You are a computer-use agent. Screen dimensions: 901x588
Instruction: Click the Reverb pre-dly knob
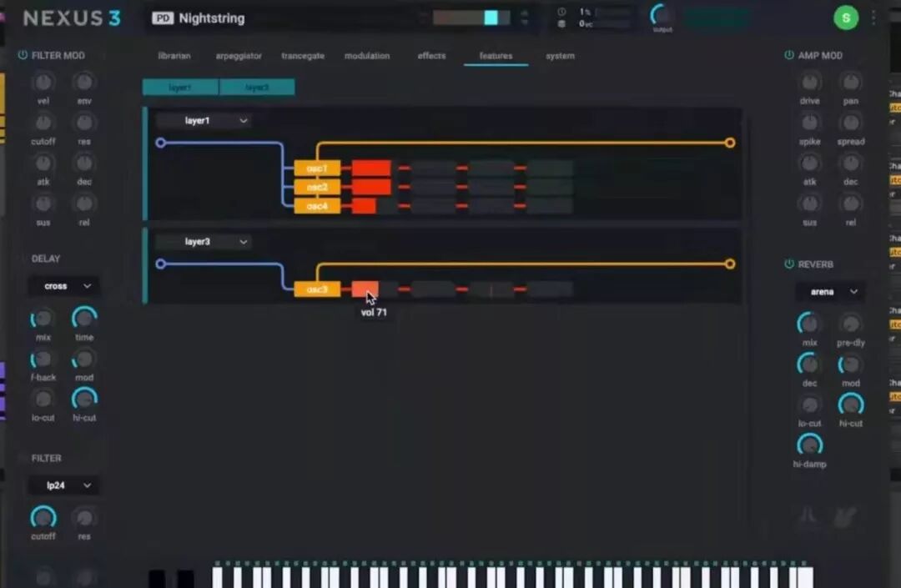[x=850, y=324]
